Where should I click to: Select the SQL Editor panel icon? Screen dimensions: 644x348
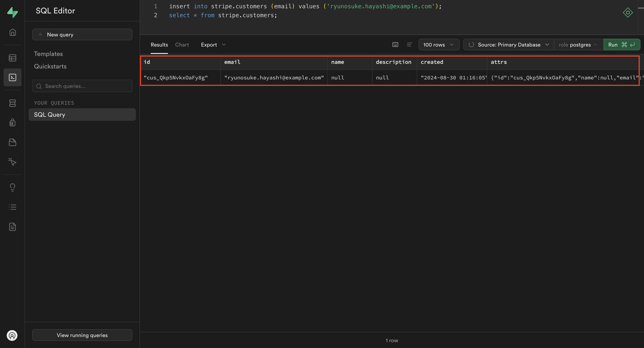[12, 78]
